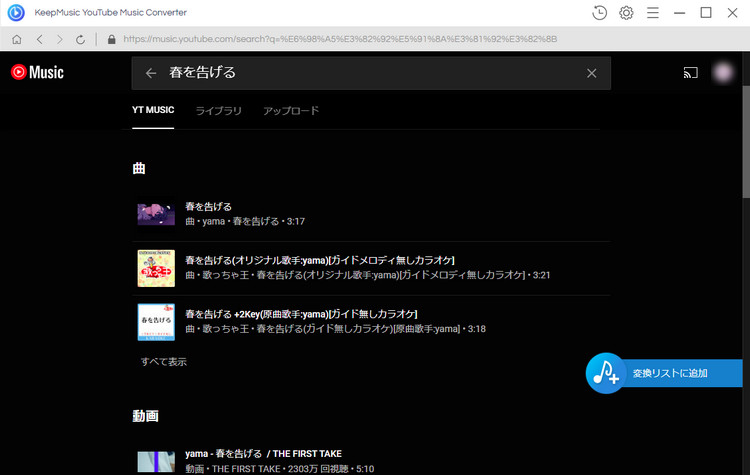Click the +2Key karaoke song thumbnail

156,322
